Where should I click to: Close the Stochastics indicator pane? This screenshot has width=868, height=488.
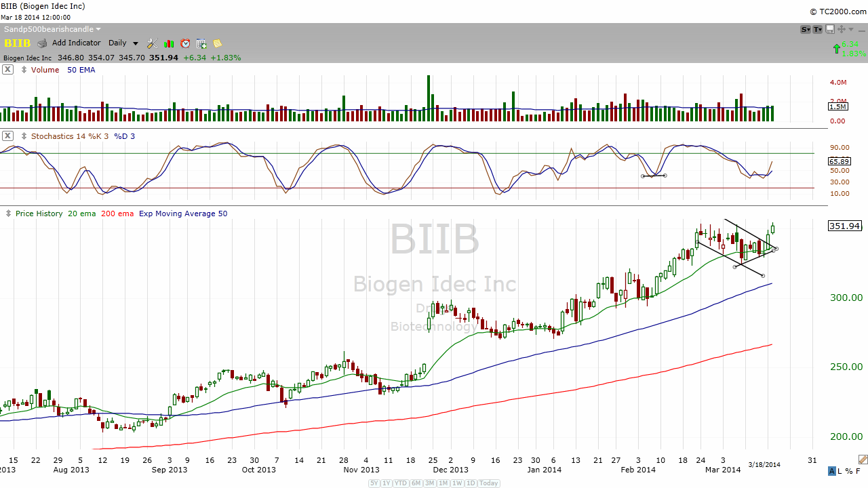click(7, 136)
